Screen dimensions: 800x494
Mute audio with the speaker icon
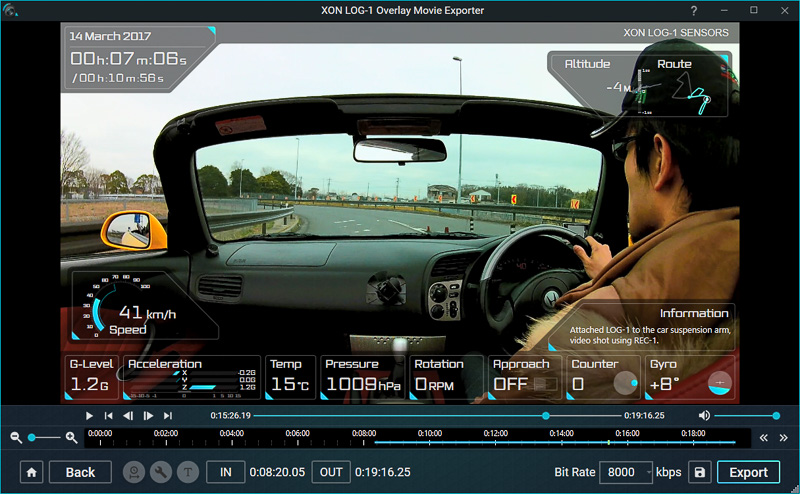tap(704, 415)
